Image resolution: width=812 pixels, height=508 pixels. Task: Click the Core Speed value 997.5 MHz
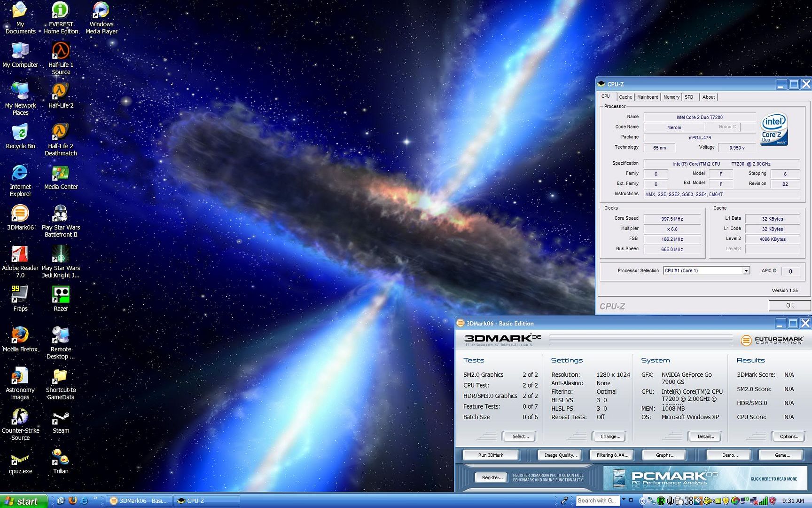672,219
